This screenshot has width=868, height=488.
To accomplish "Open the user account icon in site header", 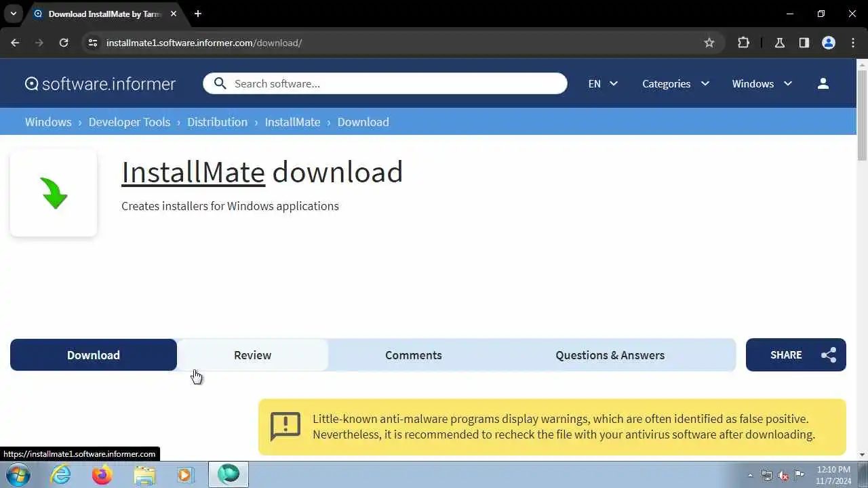I will tap(823, 83).
